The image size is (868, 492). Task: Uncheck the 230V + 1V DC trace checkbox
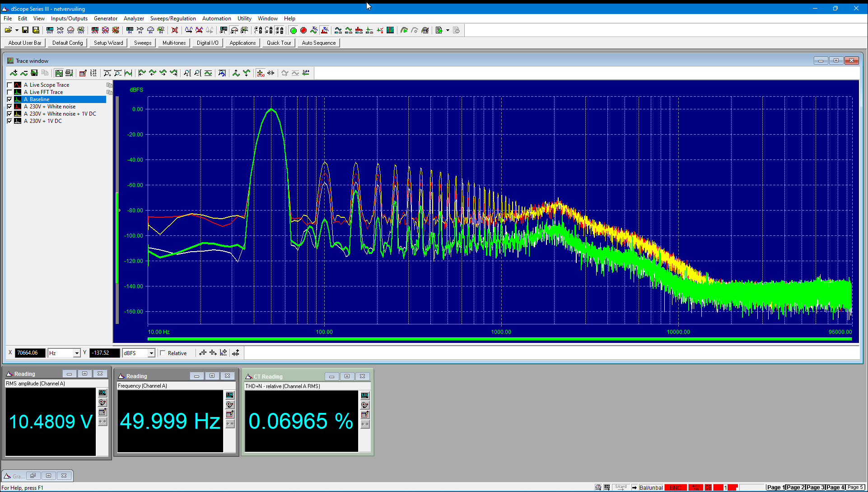(x=9, y=121)
